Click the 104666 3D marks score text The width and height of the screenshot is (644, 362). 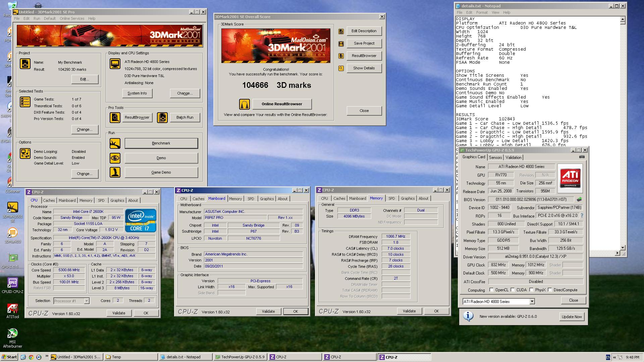(277, 85)
